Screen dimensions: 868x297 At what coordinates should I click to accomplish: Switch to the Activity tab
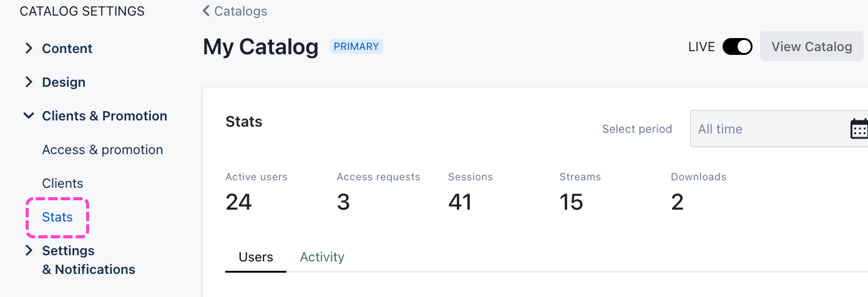pos(322,257)
